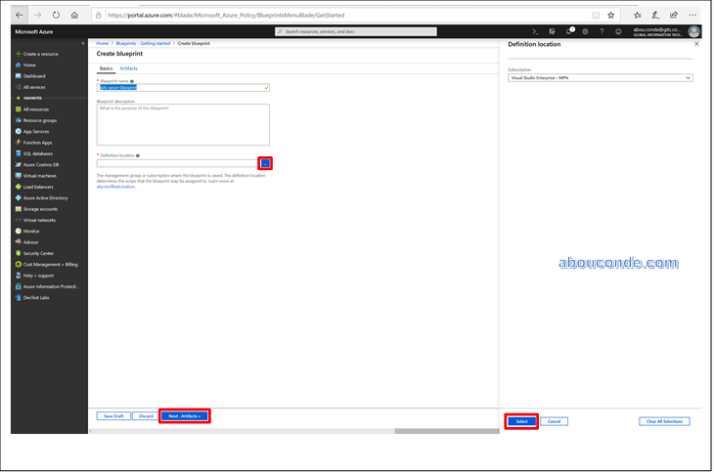Click the Clear All Selections button
Viewport: 714px width, 472px height.
coord(664,421)
